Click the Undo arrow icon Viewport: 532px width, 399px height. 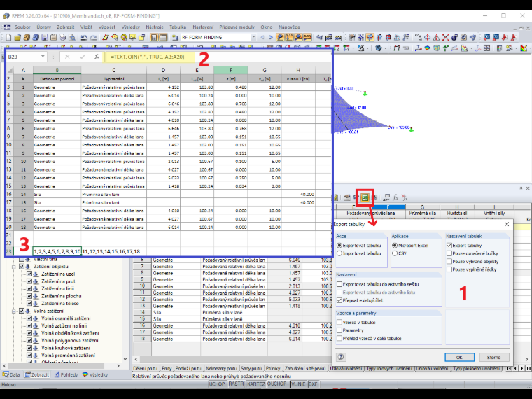(x=84, y=37)
